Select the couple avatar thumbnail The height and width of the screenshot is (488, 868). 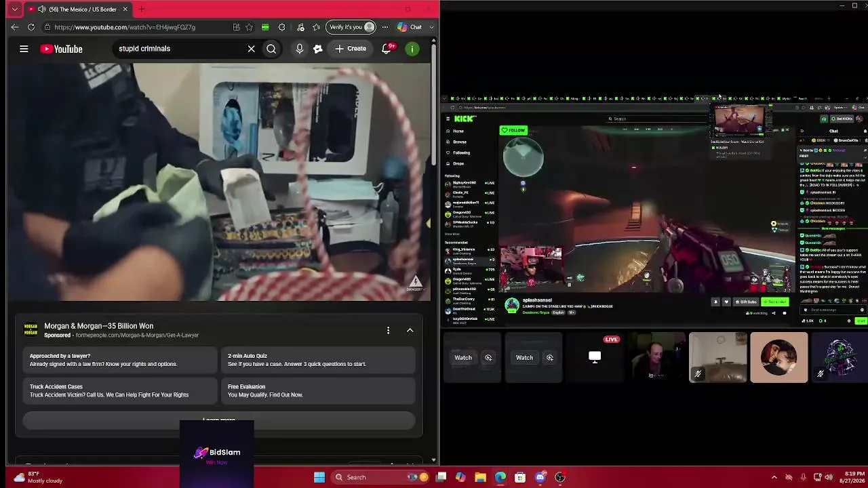(779, 357)
